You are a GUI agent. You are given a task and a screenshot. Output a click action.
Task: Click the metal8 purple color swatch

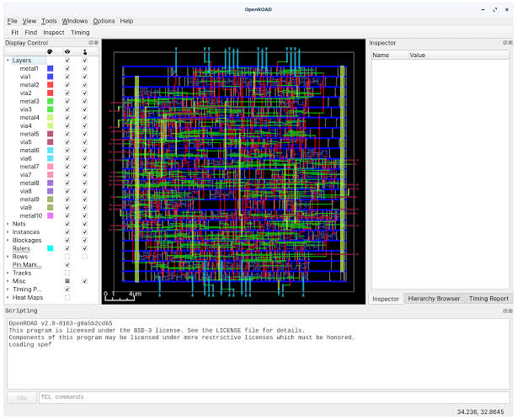51,183
